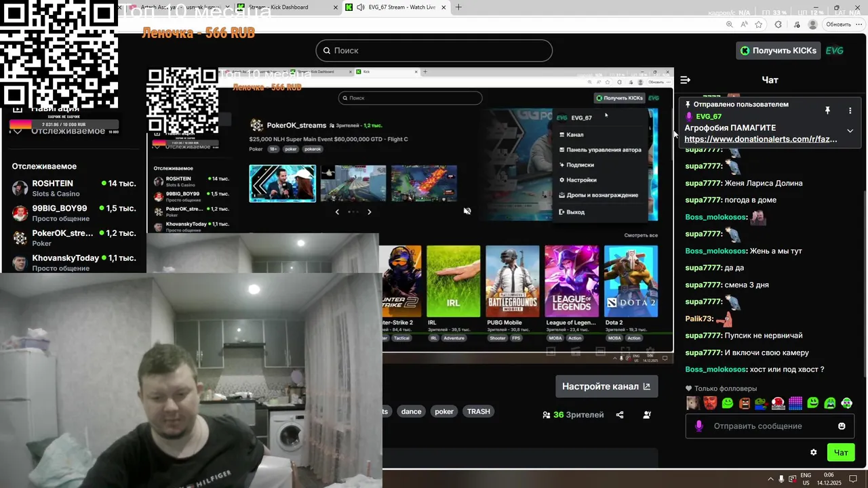Viewport: 868px width, 488px height.
Task: Open browser settings three-dot menu
Action: click(x=859, y=24)
